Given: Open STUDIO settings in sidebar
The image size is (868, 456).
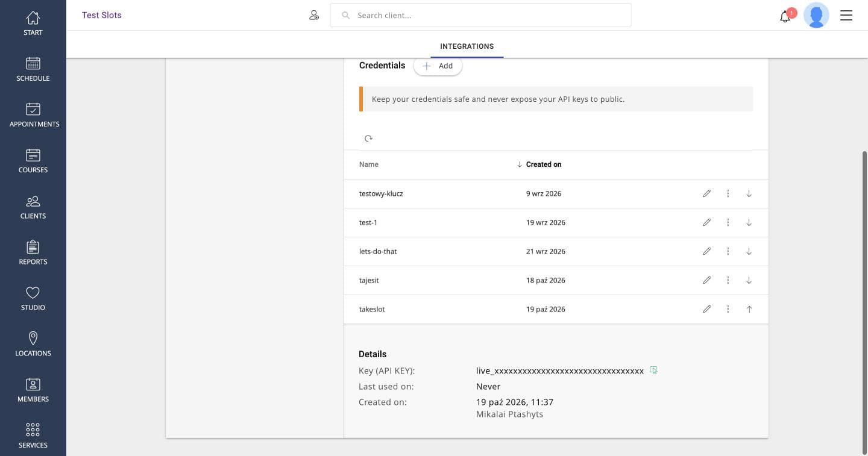Looking at the screenshot, I should pyautogui.click(x=33, y=298).
